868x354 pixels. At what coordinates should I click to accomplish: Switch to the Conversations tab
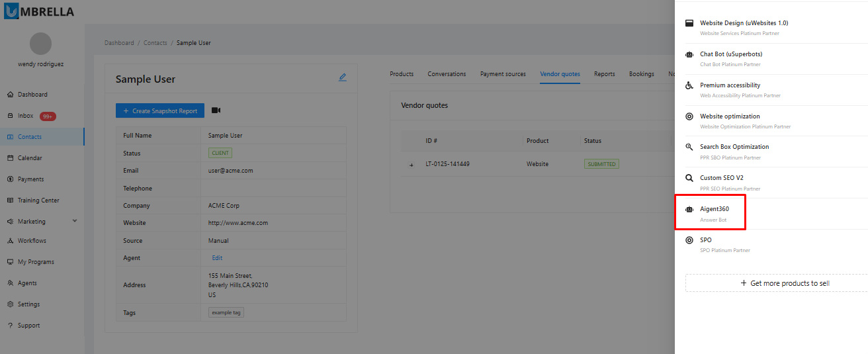coord(447,74)
